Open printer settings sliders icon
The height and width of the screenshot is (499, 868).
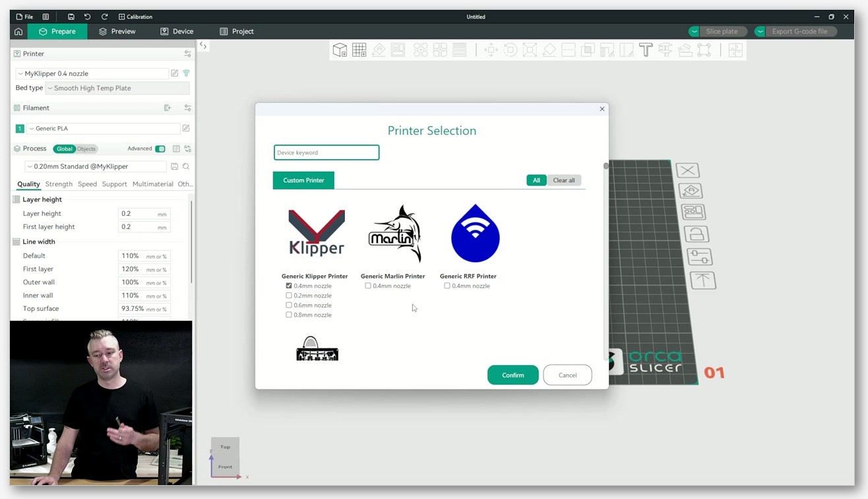tap(187, 53)
